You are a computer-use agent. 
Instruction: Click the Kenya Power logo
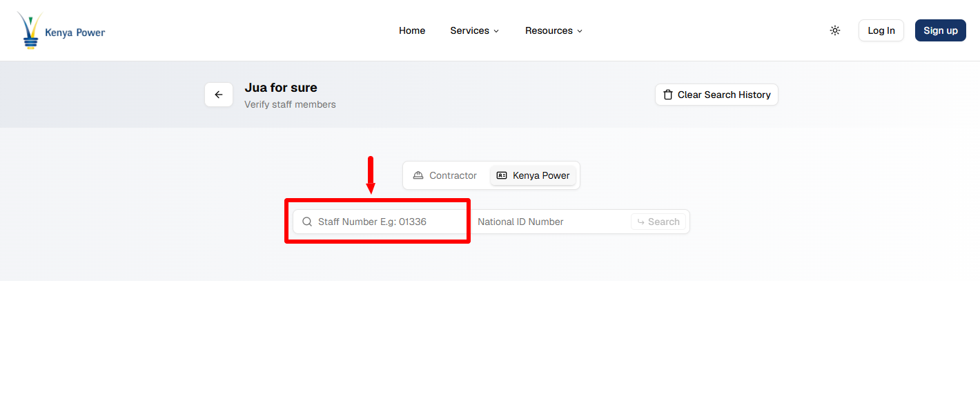[x=61, y=30]
